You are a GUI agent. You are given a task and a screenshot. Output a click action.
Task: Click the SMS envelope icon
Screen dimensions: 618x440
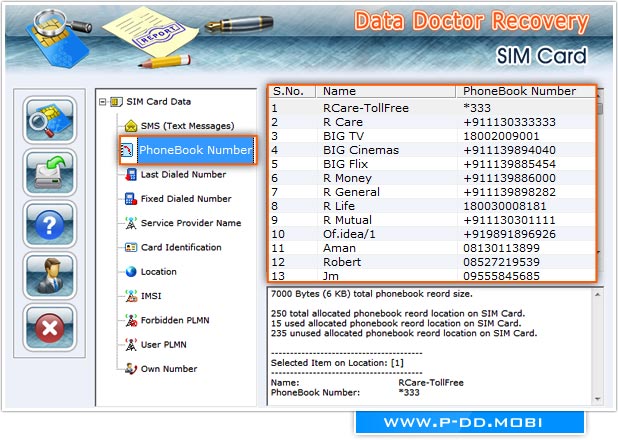coord(131,126)
